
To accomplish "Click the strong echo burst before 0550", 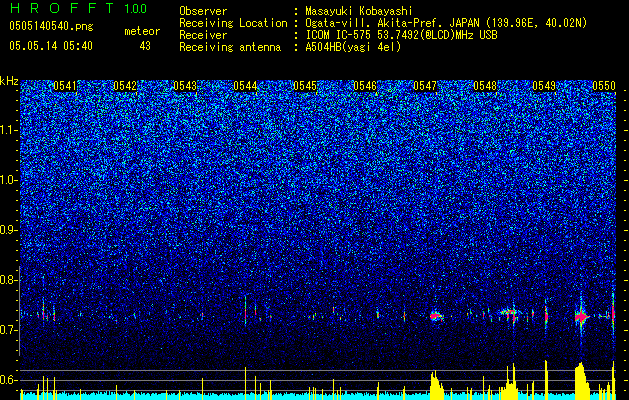I will (x=580, y=317).
